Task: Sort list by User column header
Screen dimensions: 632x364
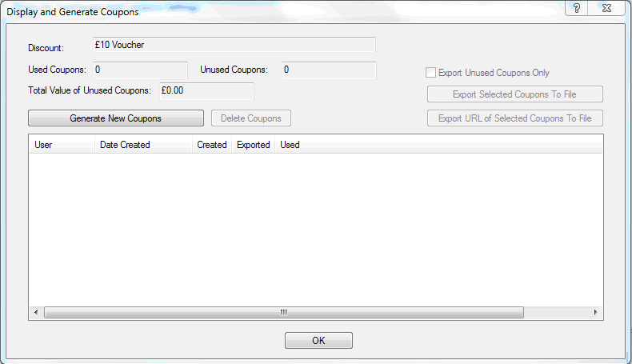Action: pyautogui.click(x=62, y=145)
